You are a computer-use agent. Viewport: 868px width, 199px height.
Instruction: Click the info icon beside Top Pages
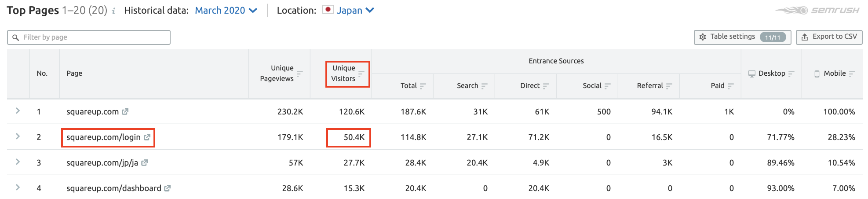click(113, 11)
